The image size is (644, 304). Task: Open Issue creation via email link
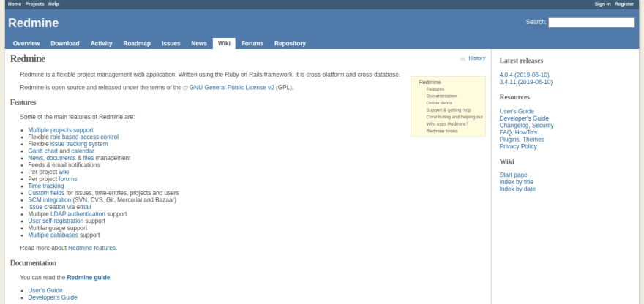59,207
